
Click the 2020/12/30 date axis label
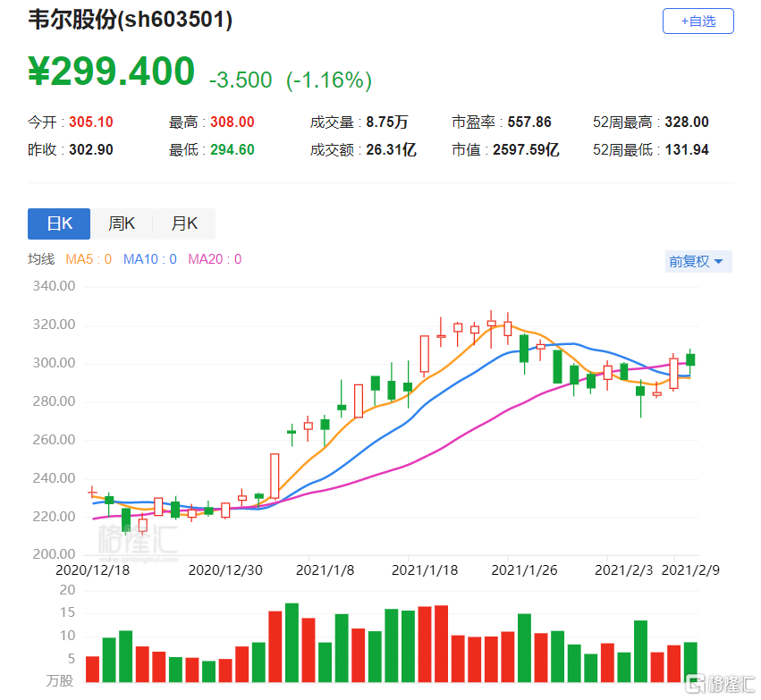(225, 570)
